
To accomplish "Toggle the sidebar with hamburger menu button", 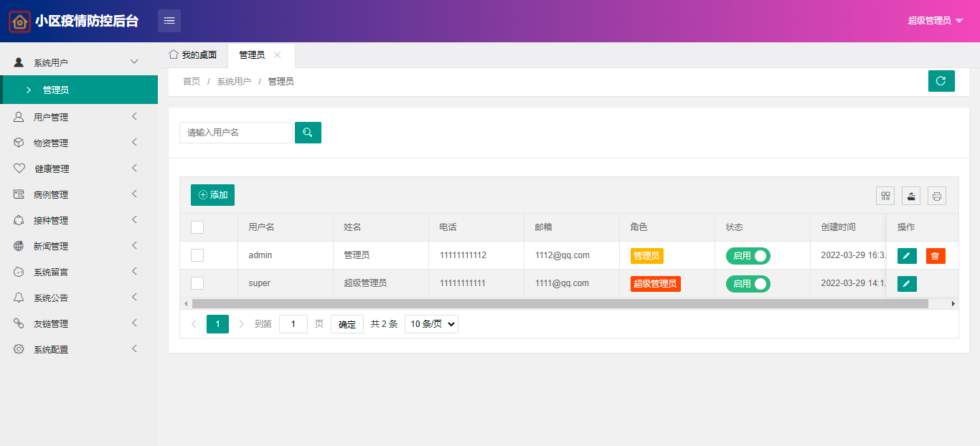I will [x=169, y=21].
